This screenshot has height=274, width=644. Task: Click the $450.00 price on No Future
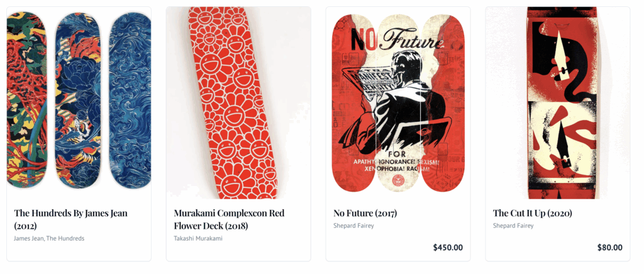(448, 248)
